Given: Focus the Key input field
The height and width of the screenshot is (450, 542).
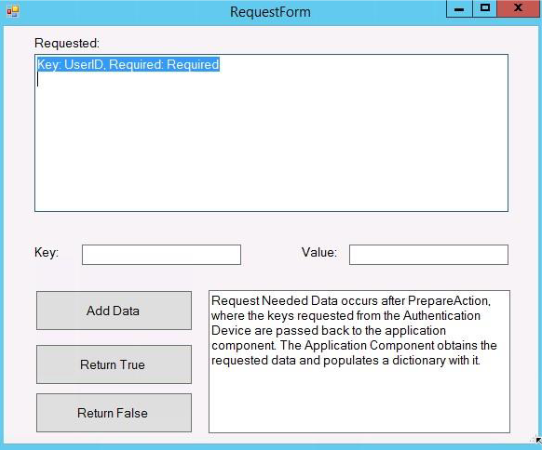Looking at the screenshot, I should click(161, 255).
